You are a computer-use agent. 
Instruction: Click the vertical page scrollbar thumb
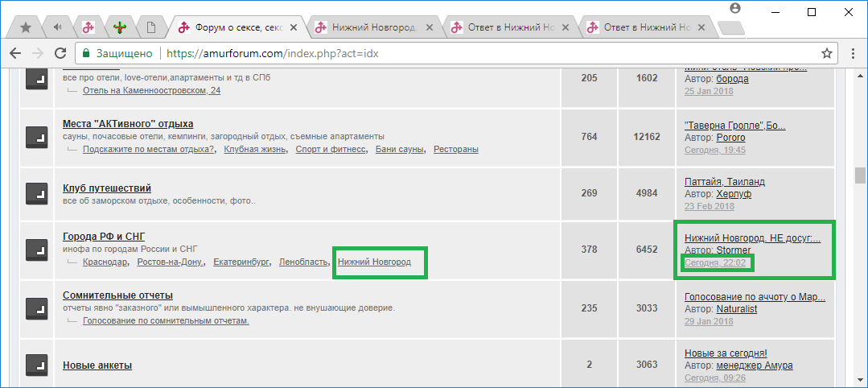[860, 175]
